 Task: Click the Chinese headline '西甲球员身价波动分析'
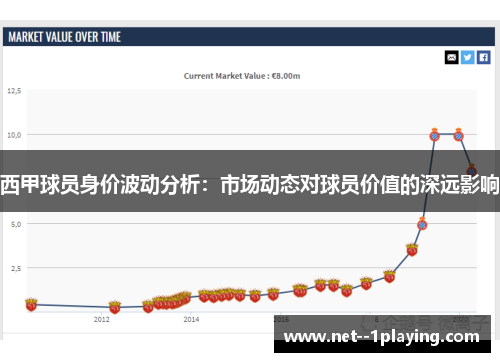point(100,184)
